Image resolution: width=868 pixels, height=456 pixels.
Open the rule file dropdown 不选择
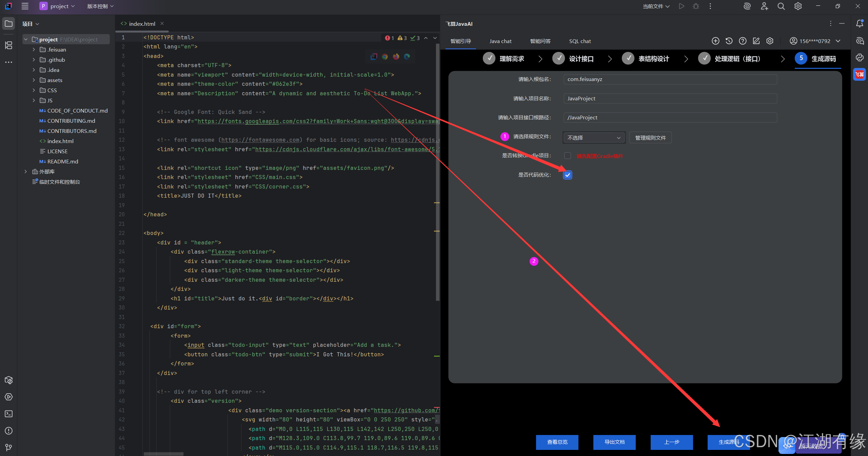coord(594,138)
